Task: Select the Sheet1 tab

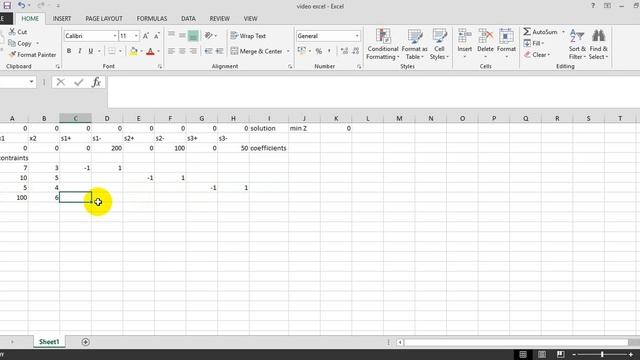Action: (49, 342)
